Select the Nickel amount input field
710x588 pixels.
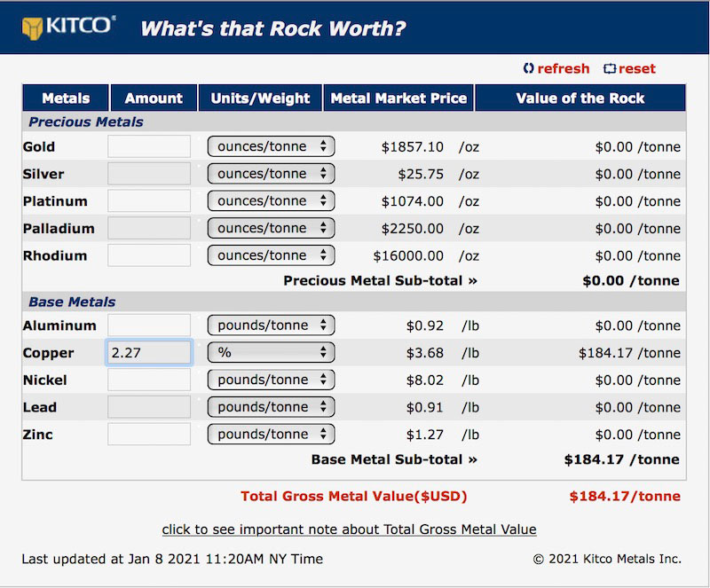point(149,380)
